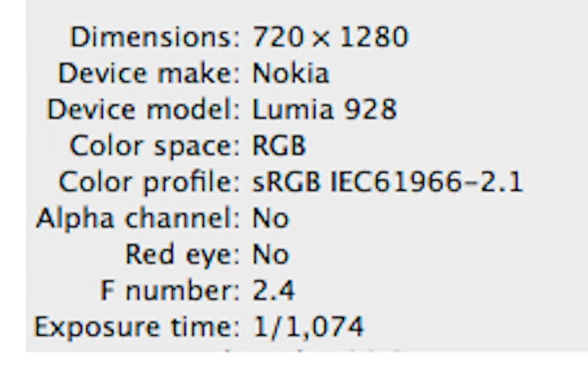The image size is (588, 378).
Task: Click the Device model label
Action: (x=143, y=110)
